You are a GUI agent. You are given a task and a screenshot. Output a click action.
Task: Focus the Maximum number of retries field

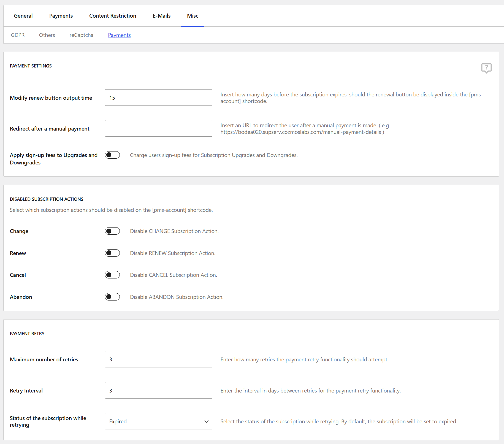pos(159,359)
